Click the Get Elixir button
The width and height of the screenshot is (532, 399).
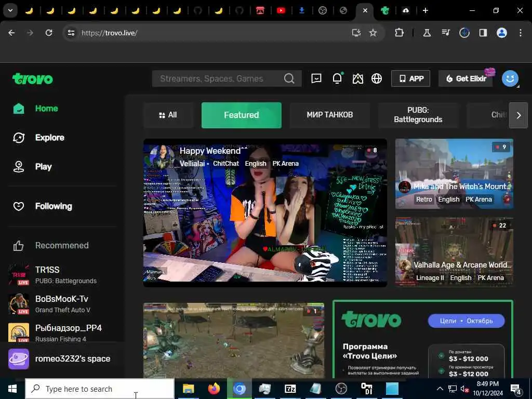point(465,79)
